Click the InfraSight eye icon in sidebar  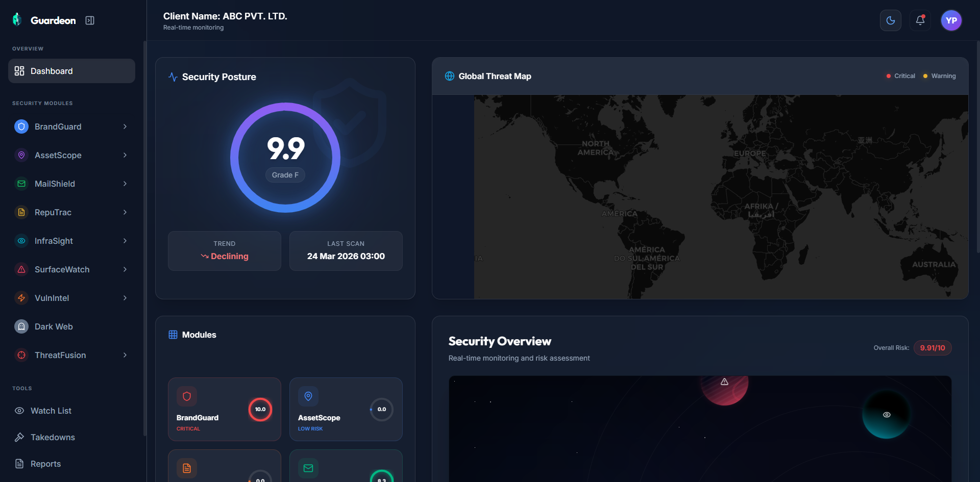coord(21,241)
